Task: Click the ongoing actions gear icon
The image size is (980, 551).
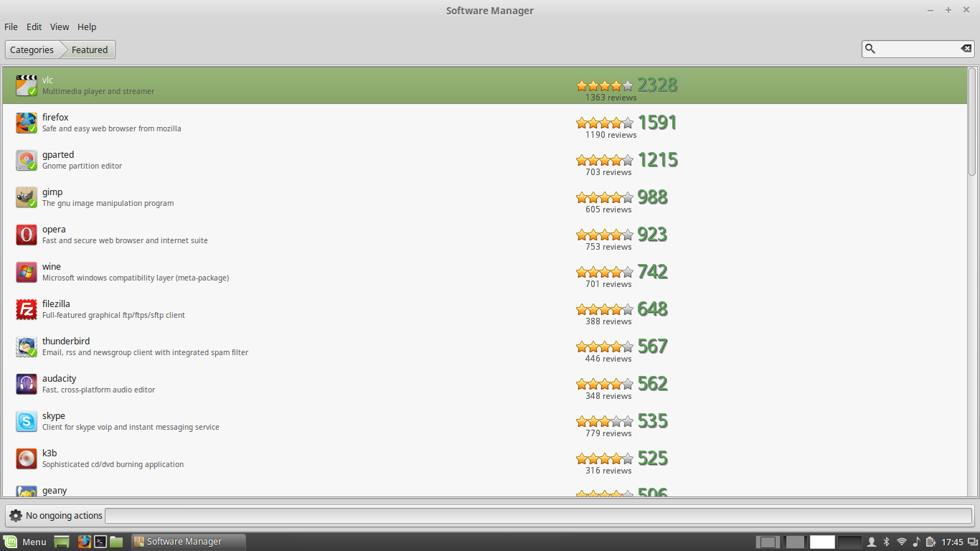Action: 16,515
